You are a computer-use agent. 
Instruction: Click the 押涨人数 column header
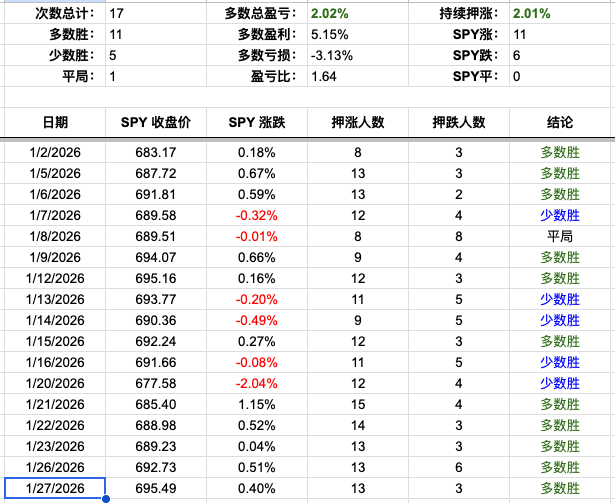click(x=358, y=122)
